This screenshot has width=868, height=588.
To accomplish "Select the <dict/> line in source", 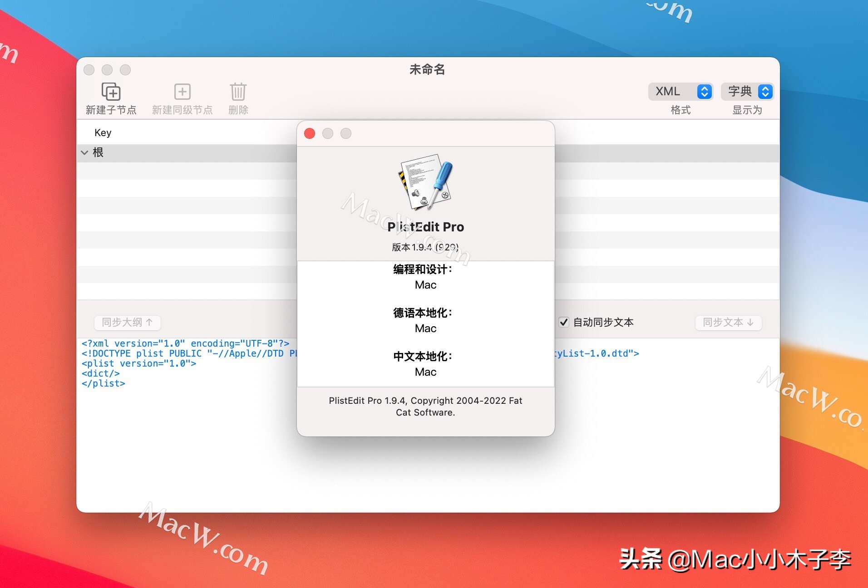I will (101, 373).
